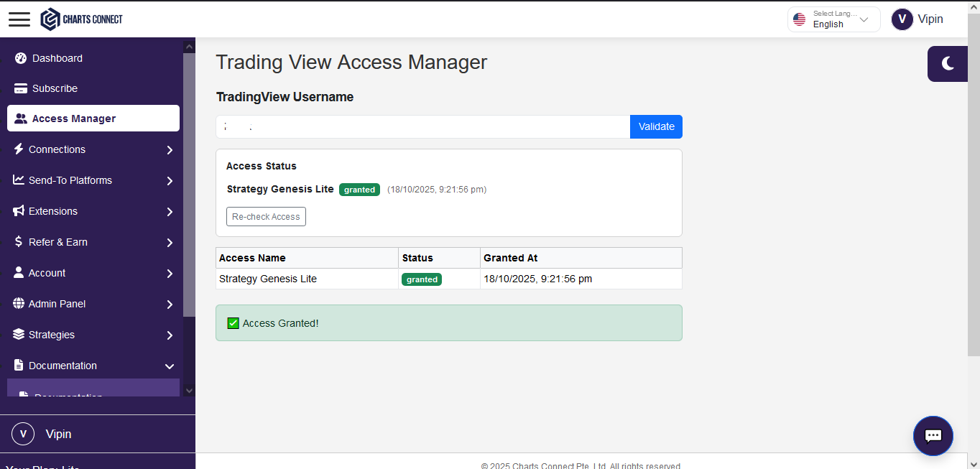Screen dimensions: 980x469
Task: Open the Access Manager menu item
Action: pos(93,119)
